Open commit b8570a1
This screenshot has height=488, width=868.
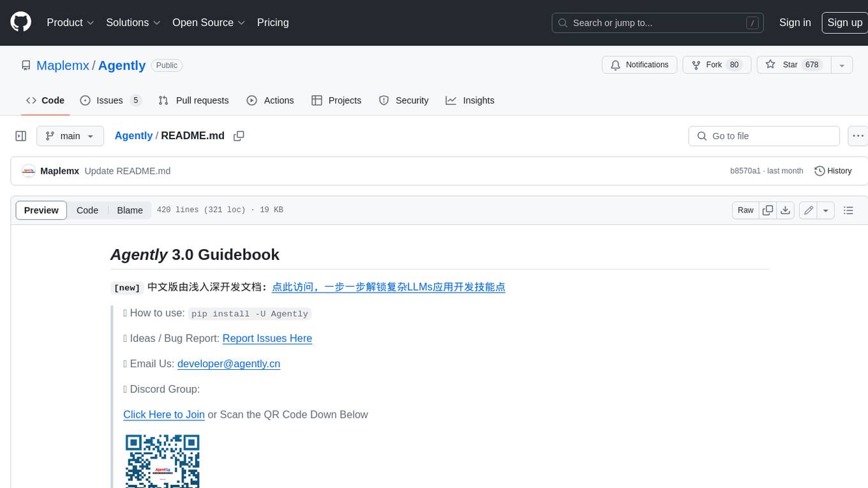[x=745, y=171]
